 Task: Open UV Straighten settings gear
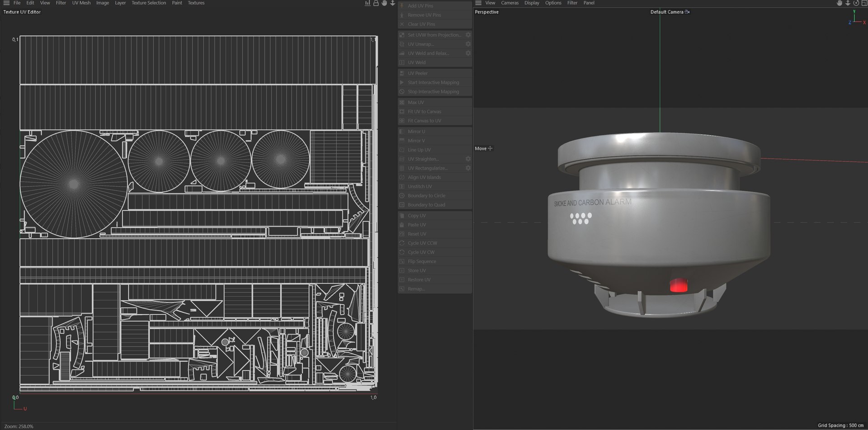(468, 159)
